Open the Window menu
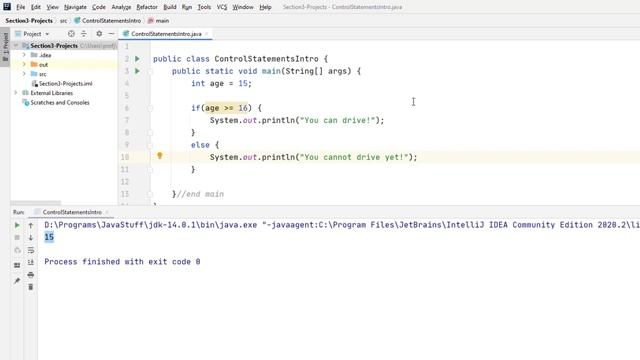 click(243, 7)
